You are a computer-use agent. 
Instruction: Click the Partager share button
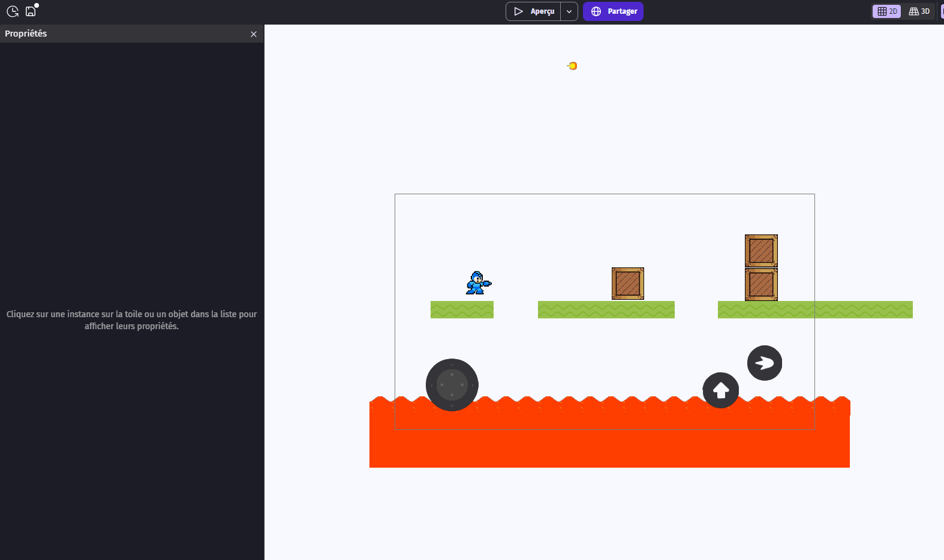(x=613, y=11)
